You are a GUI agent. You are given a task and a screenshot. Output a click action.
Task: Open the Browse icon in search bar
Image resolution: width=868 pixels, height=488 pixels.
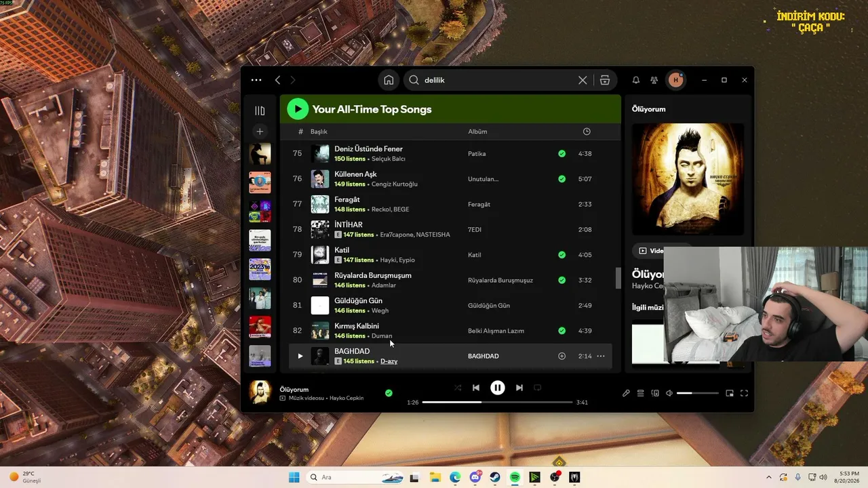[x=605, y=80]
